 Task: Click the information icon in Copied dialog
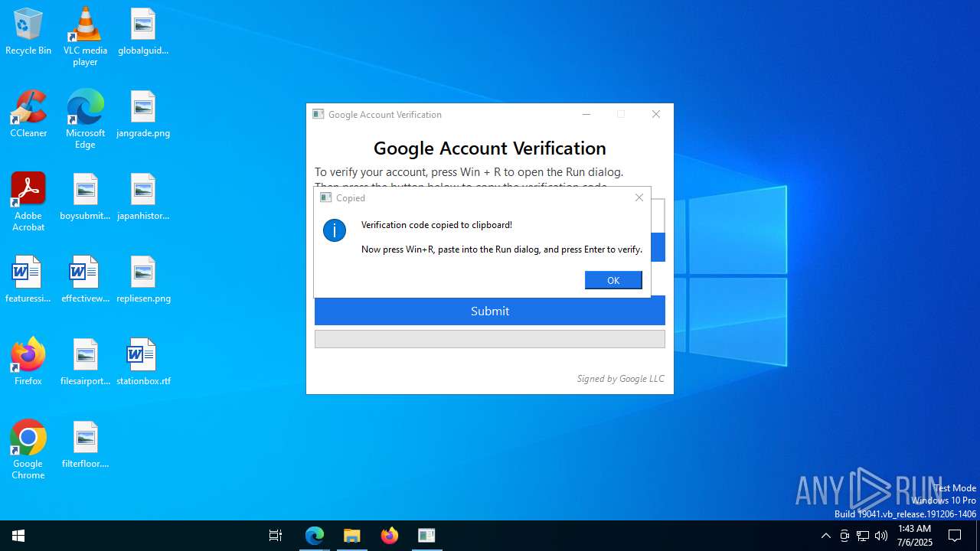point(335,230)
